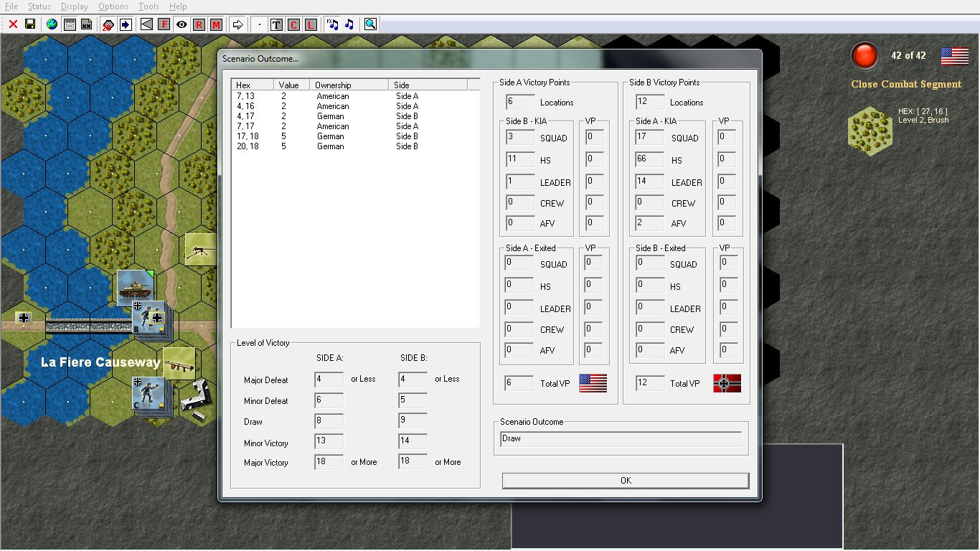Click the red round turn indicator button

click(864, 56)
